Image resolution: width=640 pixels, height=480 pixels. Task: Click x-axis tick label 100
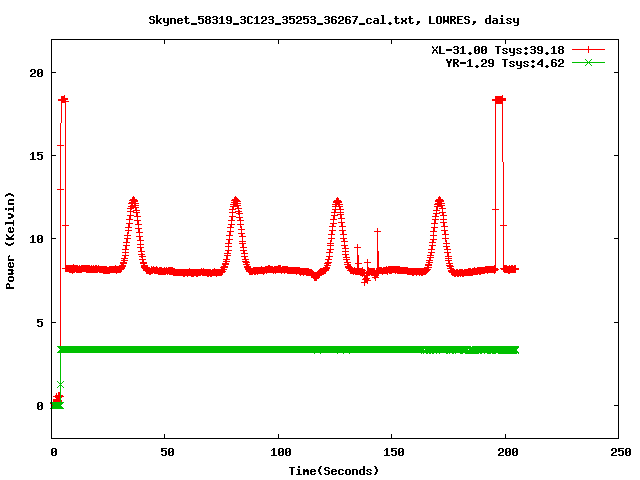[280, 452]
